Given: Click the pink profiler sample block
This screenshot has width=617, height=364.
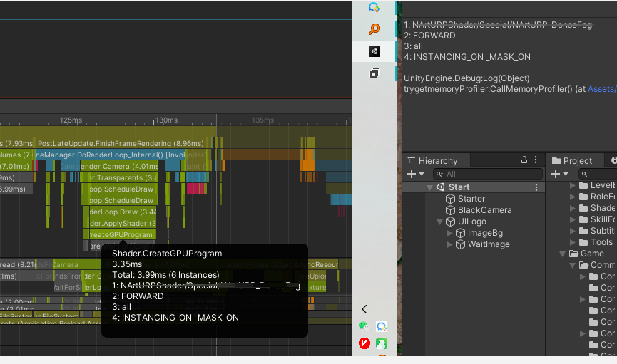Looking at the screenshot, I should [196, 189].
